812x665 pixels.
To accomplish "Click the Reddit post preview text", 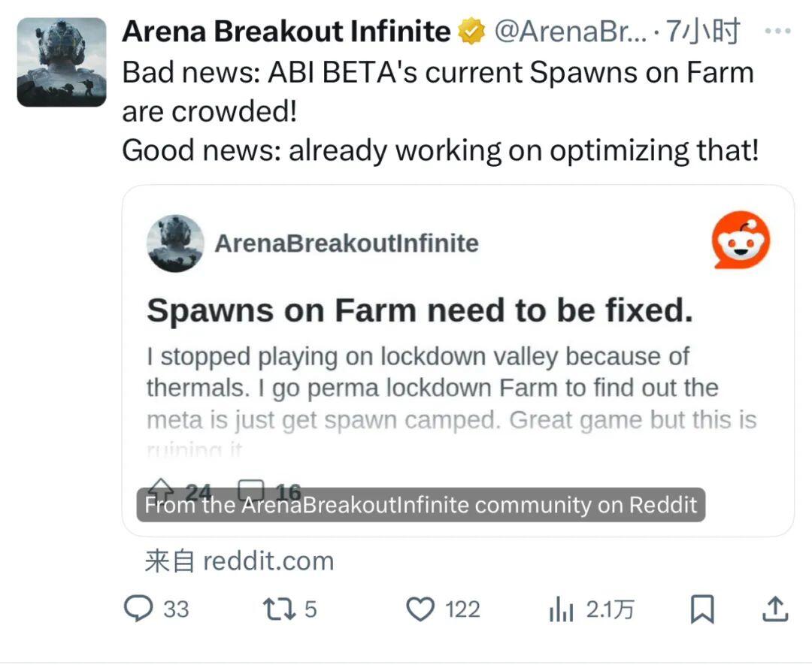I will tap(451, 388).
